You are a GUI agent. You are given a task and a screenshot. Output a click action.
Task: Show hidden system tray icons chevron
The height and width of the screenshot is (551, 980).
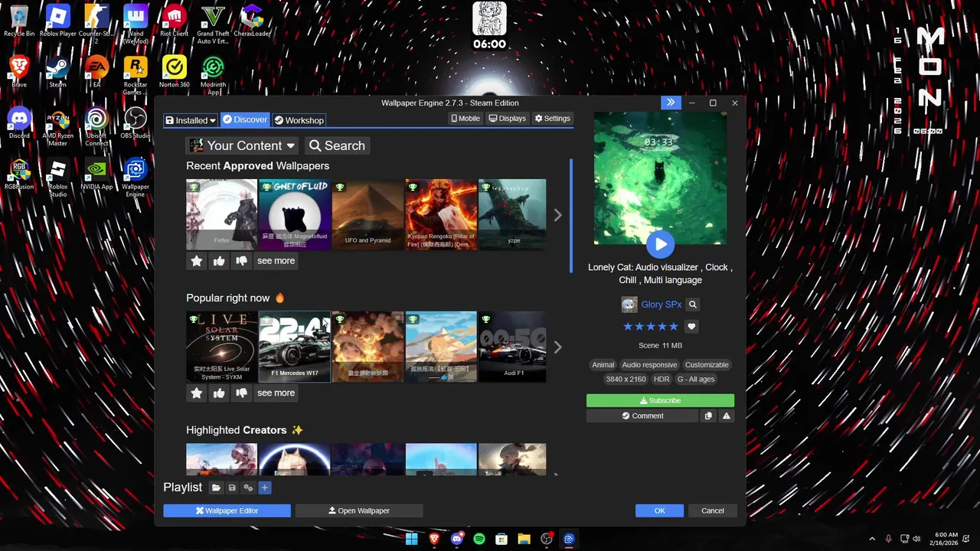click(x=872, y=539)
